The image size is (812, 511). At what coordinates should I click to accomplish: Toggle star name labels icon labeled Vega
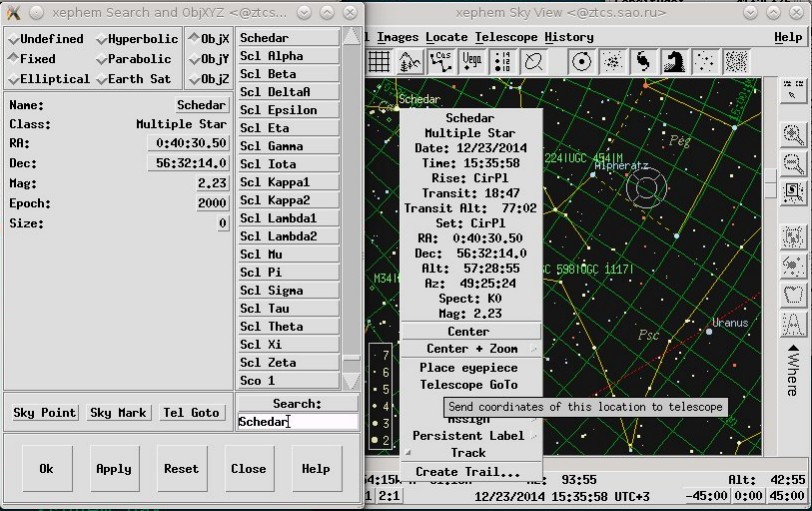pyautogui.click(x=472, y=62)
